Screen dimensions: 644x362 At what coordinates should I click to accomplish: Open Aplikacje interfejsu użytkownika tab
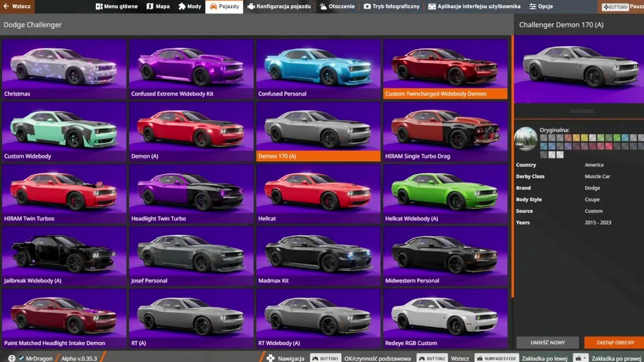(474, 7)
